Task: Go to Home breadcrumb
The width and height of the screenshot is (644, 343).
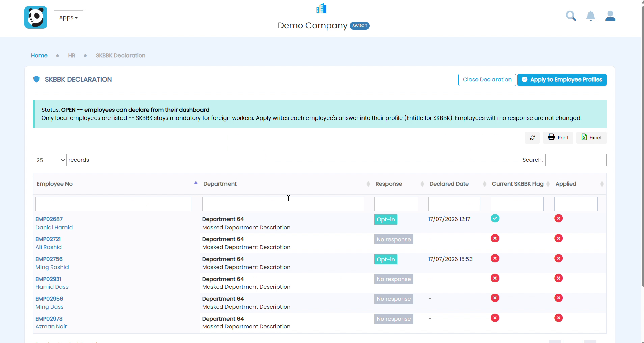Action: (x=39, y=55)
